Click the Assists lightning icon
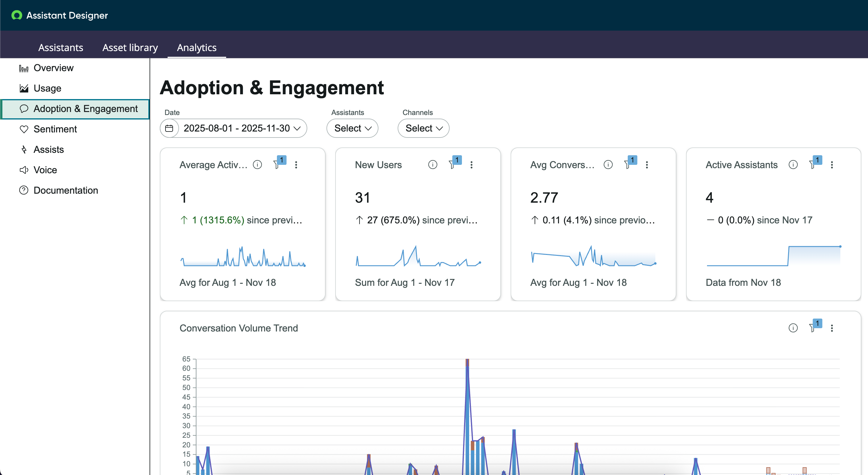The image size is (868, 475). point(24,150)
